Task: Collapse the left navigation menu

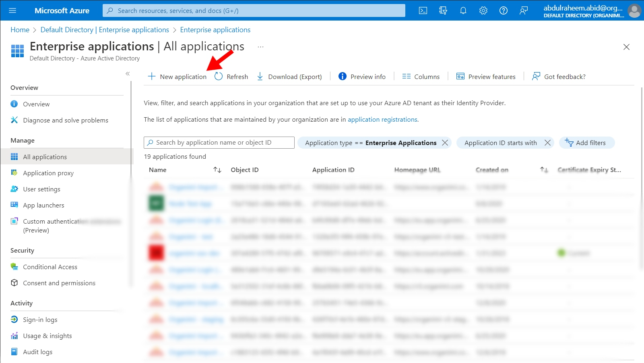Action: [x=128, y=73]
